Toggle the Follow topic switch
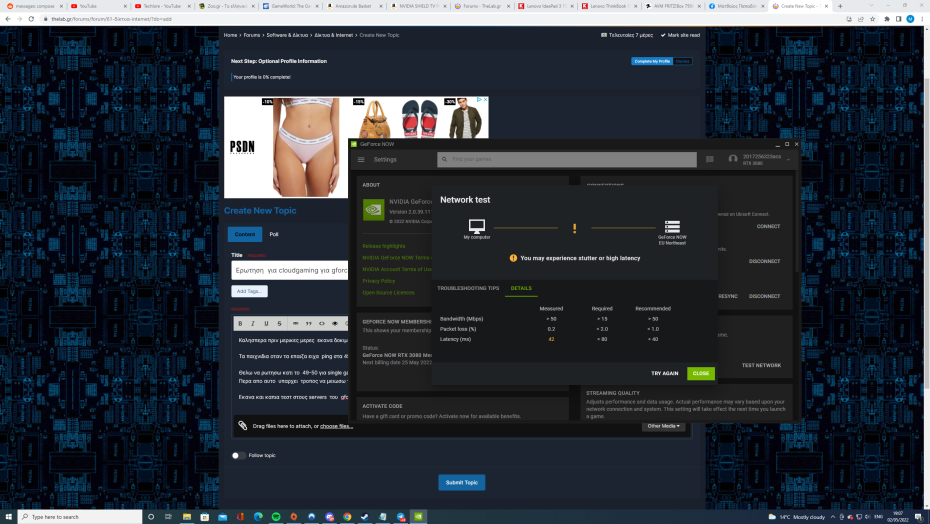 [x=238, y=456]
